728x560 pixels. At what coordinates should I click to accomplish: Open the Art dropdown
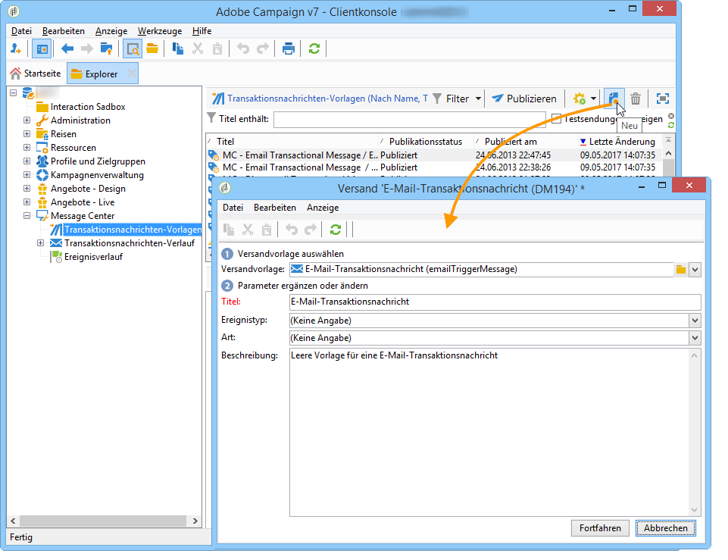coord(695,338)
